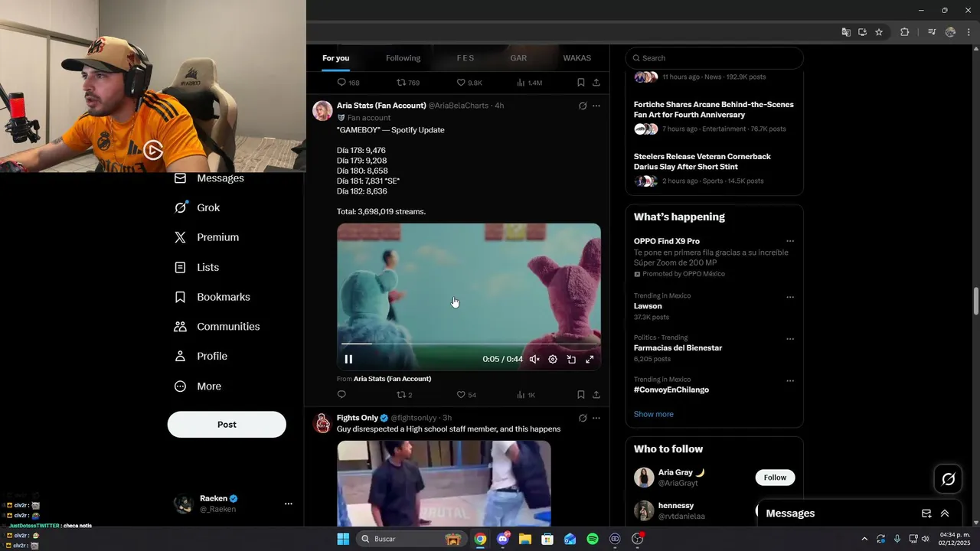Bookmark the Aria Stats post
Screen dimensions: 980x551
[x=580, y=395]
